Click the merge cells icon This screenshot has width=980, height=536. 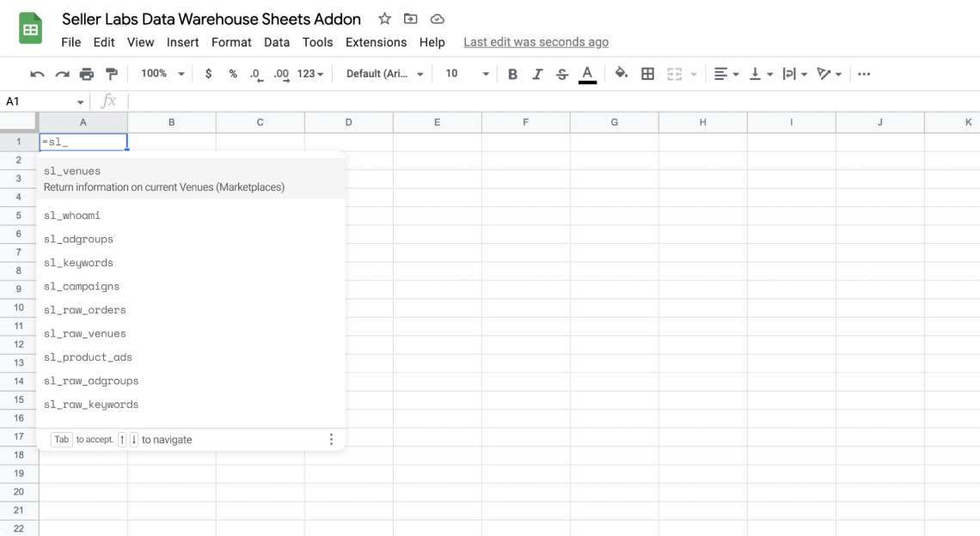tap(674, 74)
